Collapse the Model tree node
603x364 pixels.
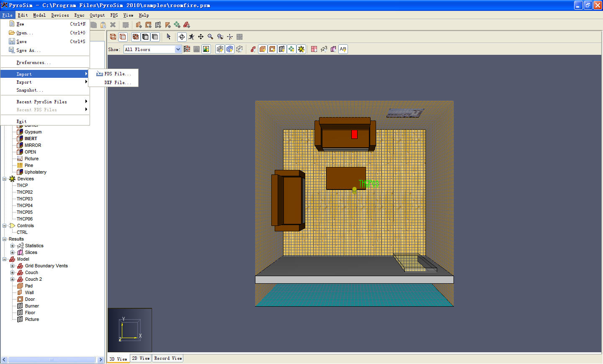pos(5,259)
